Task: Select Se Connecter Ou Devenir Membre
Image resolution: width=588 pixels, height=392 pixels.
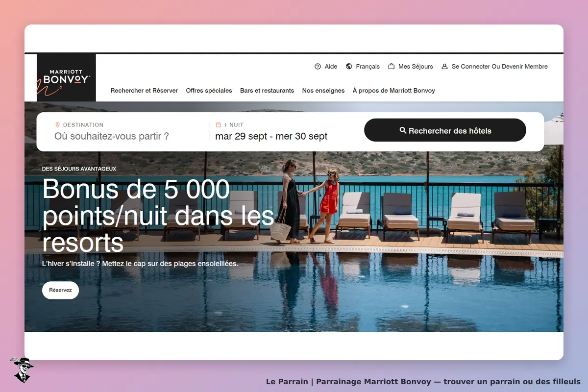Action: click(500, 67)
